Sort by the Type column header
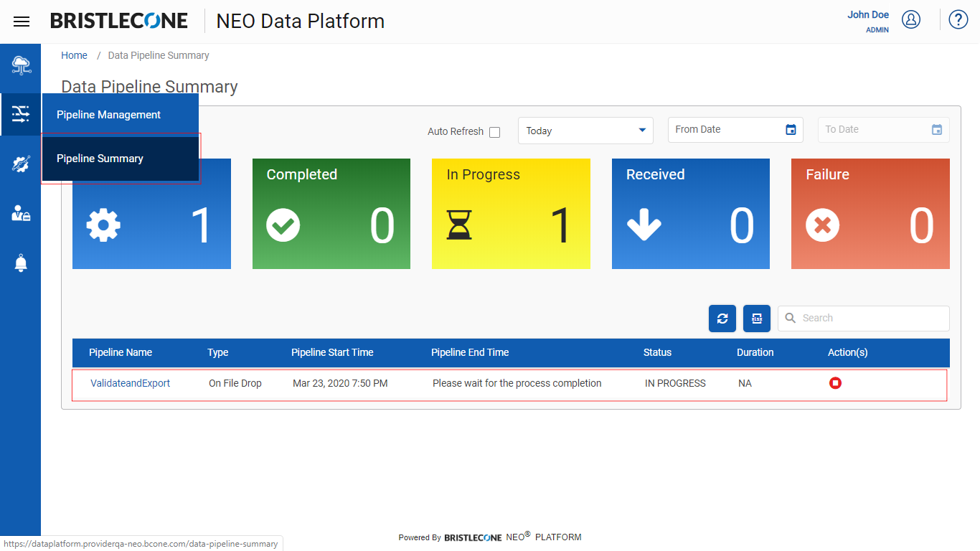980x551 pixels. [218, 352]
